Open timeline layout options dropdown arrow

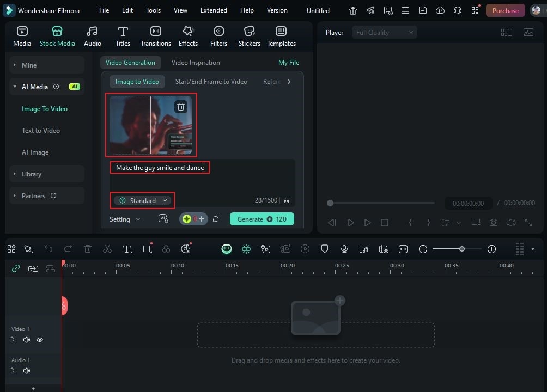click(533, 249)
